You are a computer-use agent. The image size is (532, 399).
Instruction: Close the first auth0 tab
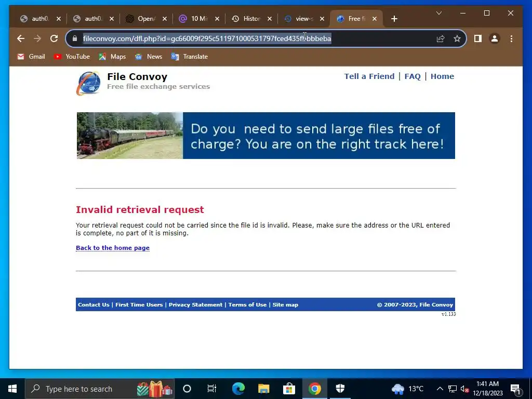[x=59, y=19]
